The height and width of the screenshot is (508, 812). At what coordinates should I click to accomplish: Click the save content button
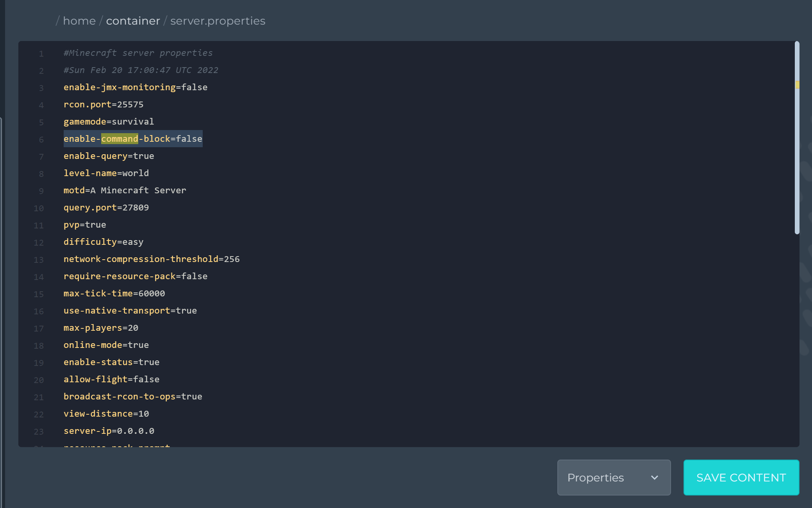pyautogui.click(x=741, y=477)
